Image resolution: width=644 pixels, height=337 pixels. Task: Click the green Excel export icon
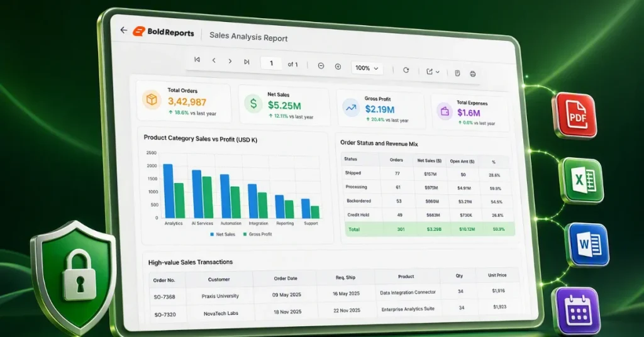pyautogui.click(x=582, y=180)
